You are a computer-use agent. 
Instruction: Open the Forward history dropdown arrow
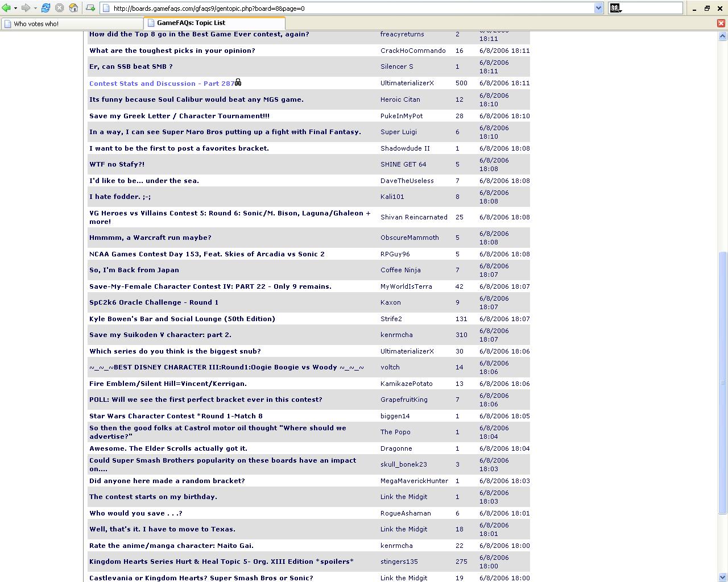point(35,8)
